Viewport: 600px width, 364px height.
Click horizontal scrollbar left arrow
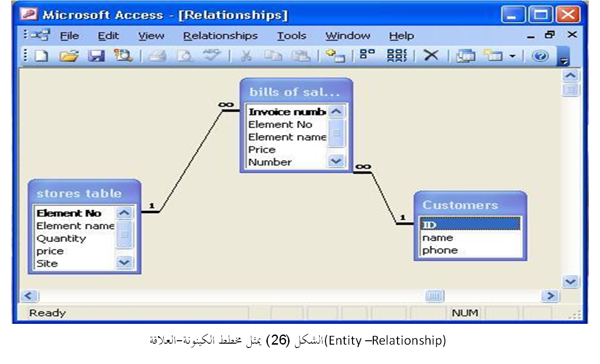coord(30,295)
